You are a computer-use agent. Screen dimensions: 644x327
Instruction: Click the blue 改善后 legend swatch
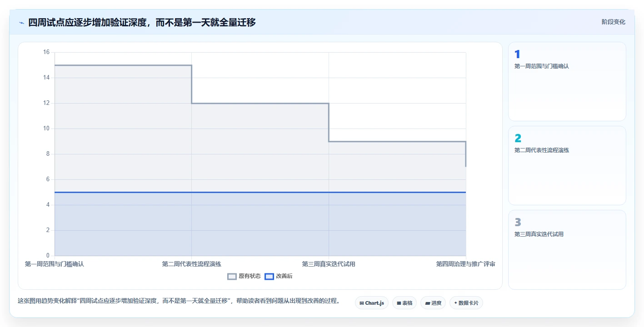click(x=269, y=276)
